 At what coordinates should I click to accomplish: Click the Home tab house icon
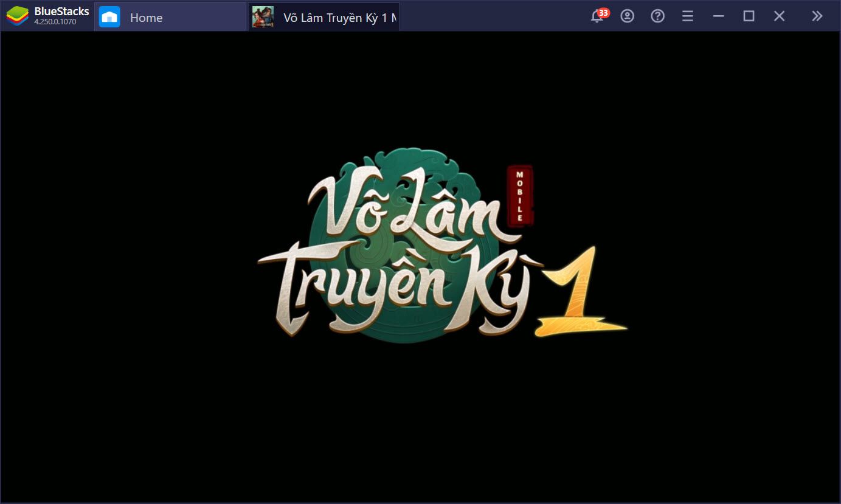point(109,17)
